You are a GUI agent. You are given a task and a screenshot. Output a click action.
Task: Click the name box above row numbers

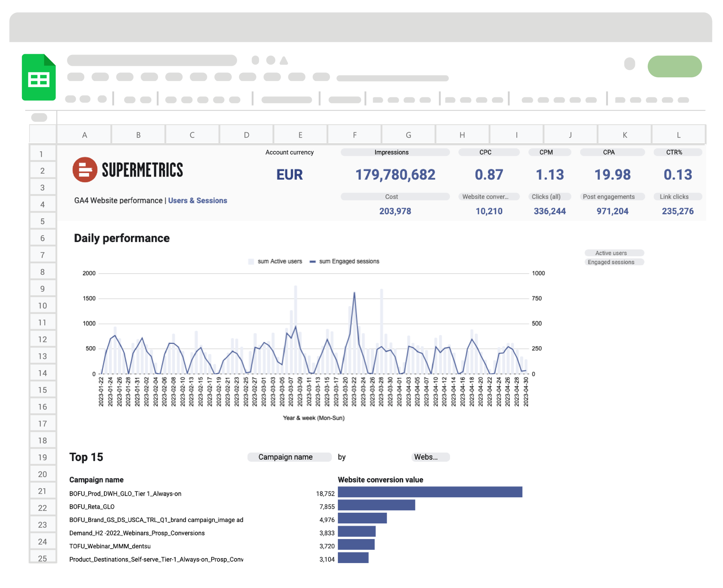pos(39,117)
